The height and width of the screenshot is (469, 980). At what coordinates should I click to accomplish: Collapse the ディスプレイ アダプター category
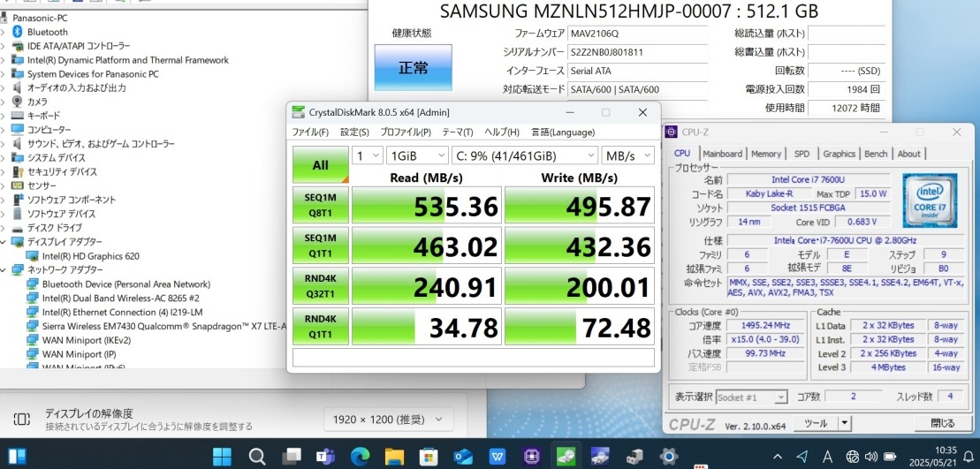4,242
